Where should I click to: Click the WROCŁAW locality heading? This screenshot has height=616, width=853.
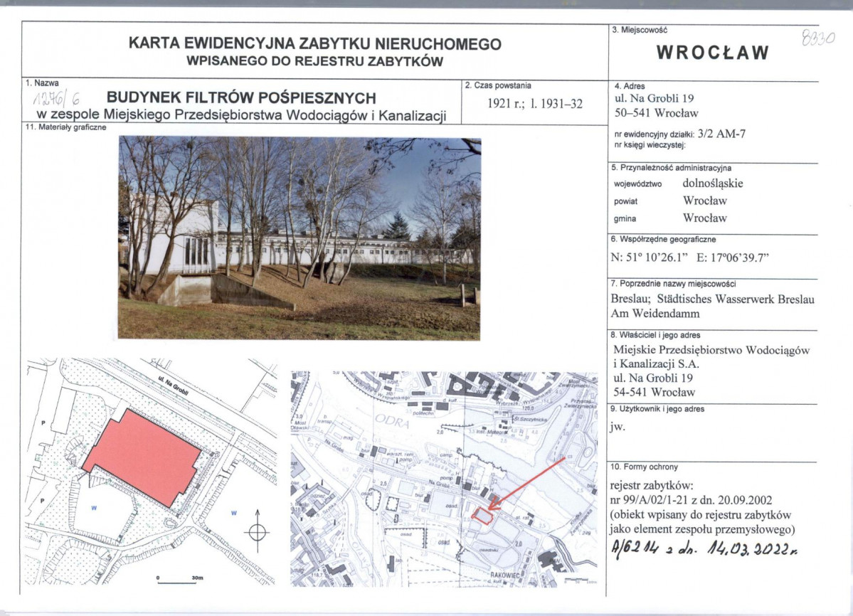click(x=713, y=53)
